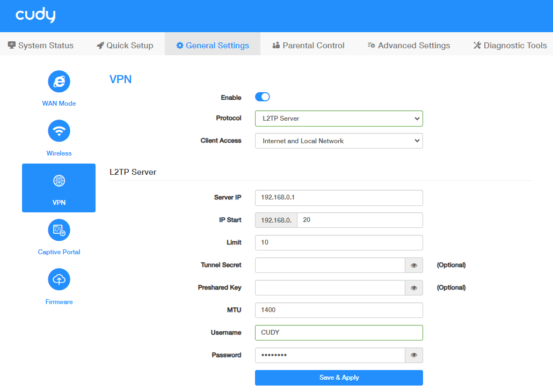
Task: Select the VPN globe icon in sidebar
Action: (x=59, y=181)
